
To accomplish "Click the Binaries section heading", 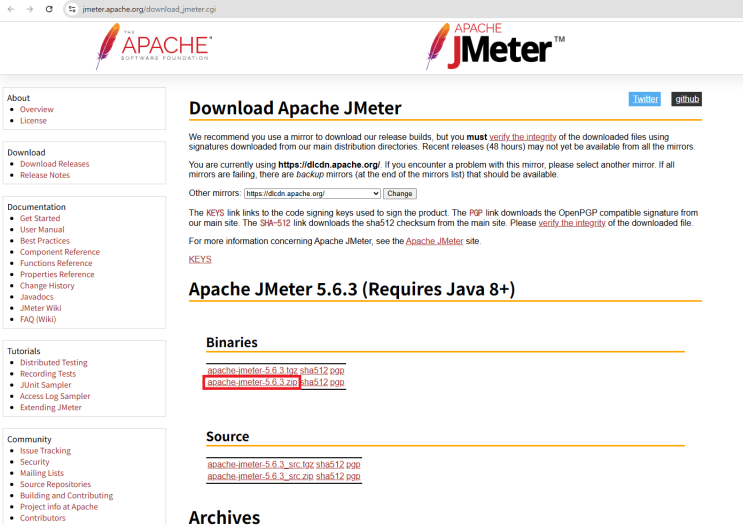I will 232,342.
